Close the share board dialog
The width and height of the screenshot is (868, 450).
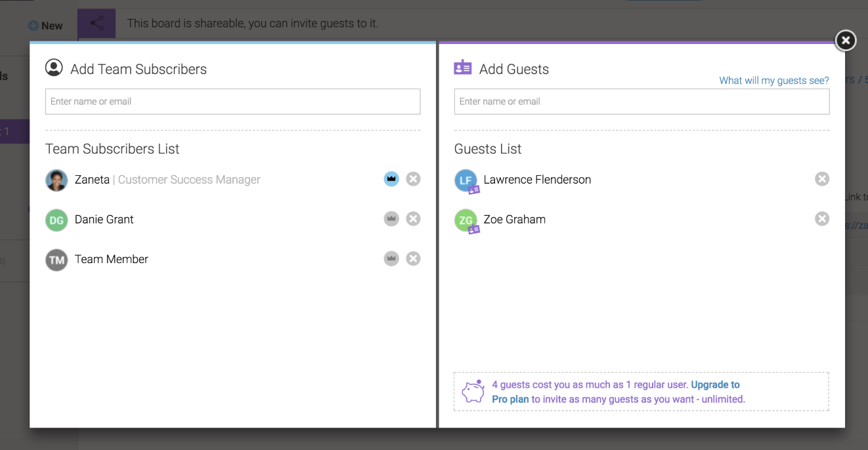click(x=846, y=41)
